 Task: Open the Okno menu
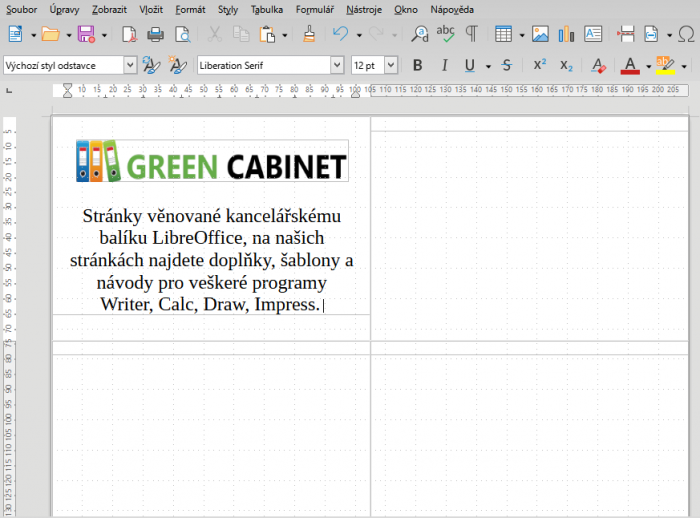[406, 9]
